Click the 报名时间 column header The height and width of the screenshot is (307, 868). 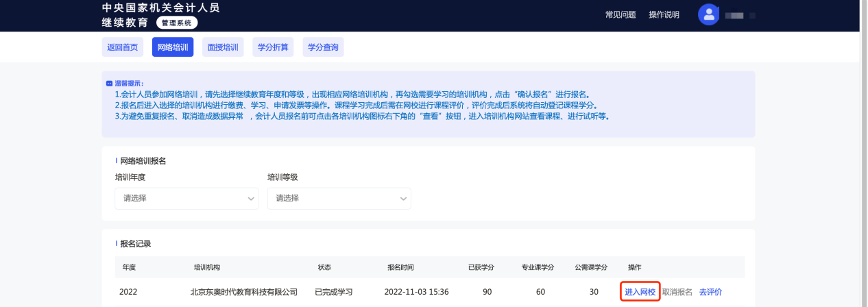(x=400, y=267)
